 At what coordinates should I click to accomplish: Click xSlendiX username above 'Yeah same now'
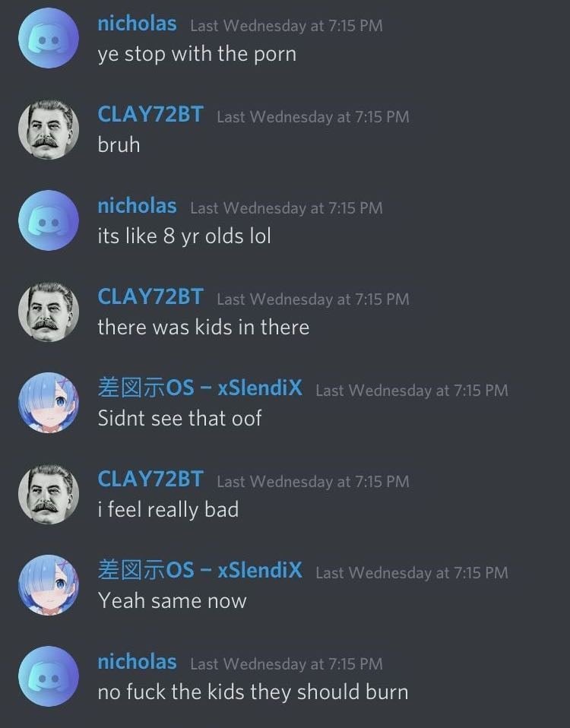200,570
